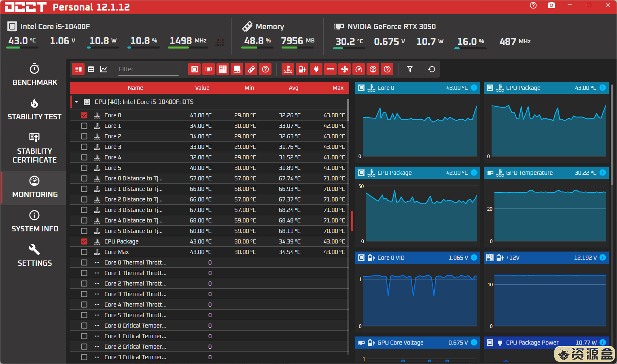Enable Core 0 Distance to Tj checkbox
Image resolution: width=617 pixels, height=364 pixels.
point(84,178)
